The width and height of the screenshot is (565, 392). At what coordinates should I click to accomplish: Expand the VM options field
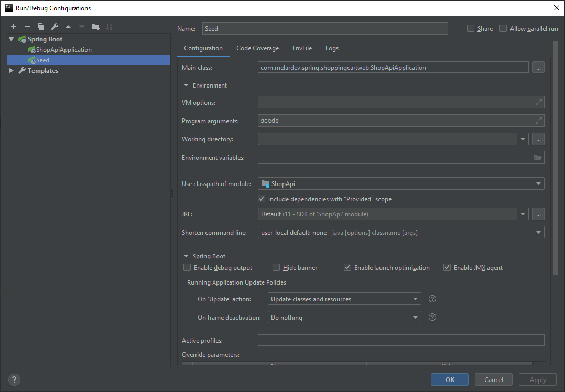[x=538, y=102]
